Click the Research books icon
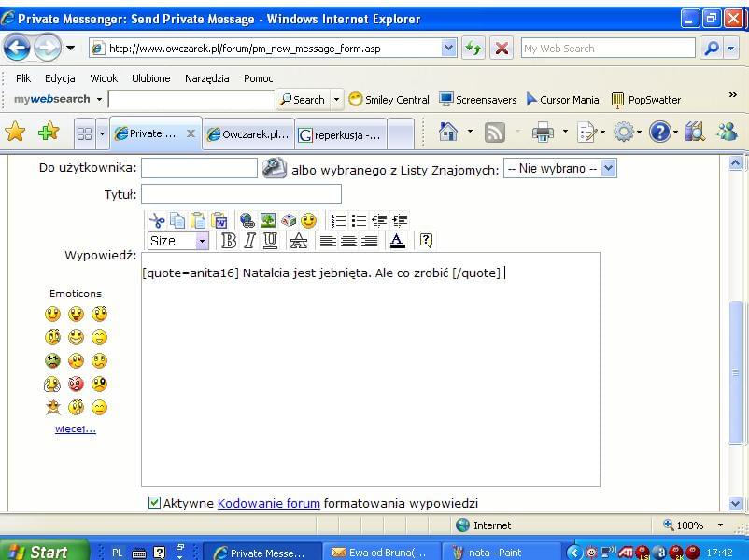The width and height of the screenshot is (749, 560). (x=695, y=133)
